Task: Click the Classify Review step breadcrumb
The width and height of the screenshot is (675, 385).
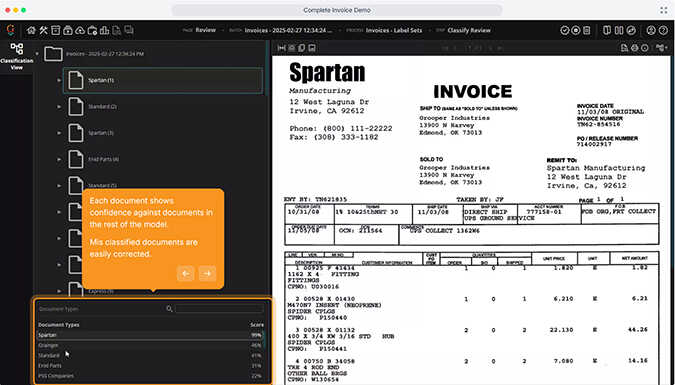Action: pos(469,30)
